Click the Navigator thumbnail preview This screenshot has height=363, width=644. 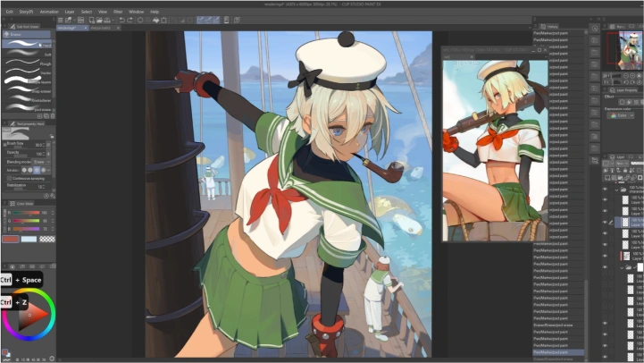pyautogui.click(x=625, y=51)
